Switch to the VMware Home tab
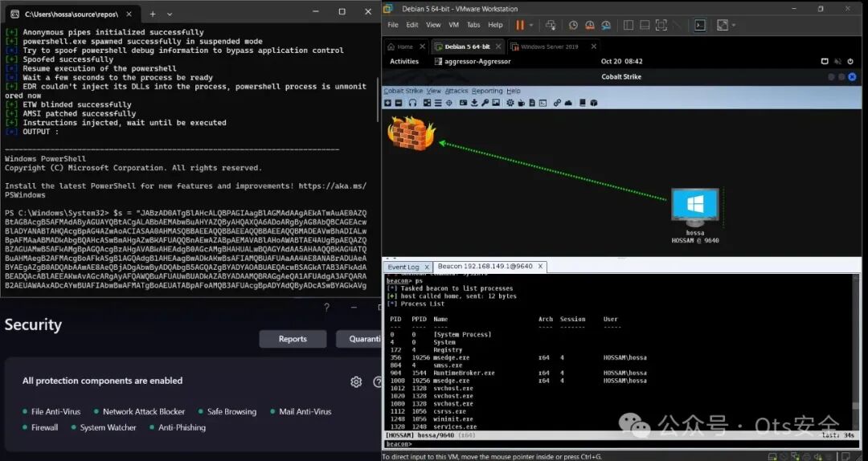The width and height of the screenshot is (868, 461). pos(404,47)
